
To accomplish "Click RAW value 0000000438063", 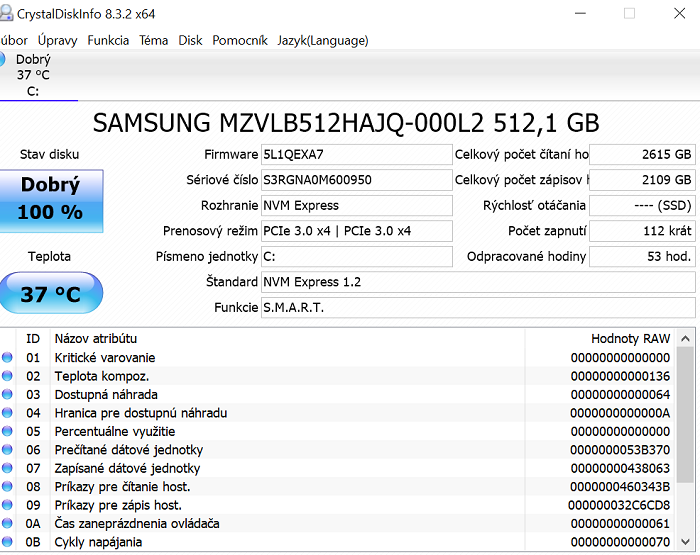I will 620,468.
